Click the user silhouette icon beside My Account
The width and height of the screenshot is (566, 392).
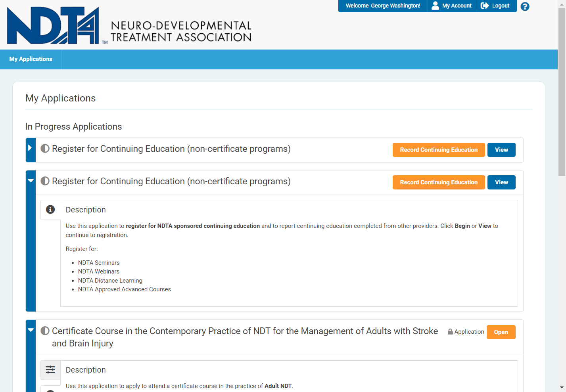(435, 6)
